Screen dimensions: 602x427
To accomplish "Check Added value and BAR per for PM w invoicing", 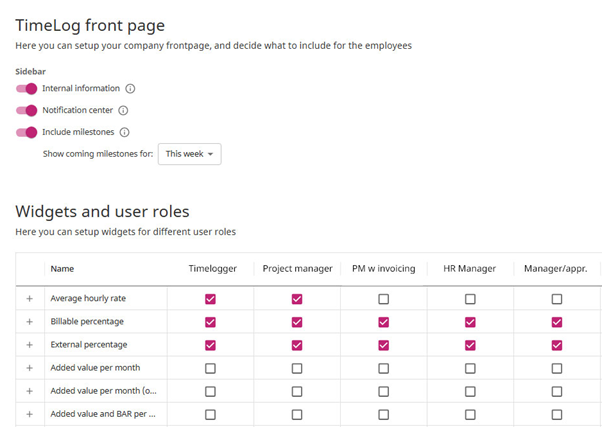I will [x=384, y=414].
